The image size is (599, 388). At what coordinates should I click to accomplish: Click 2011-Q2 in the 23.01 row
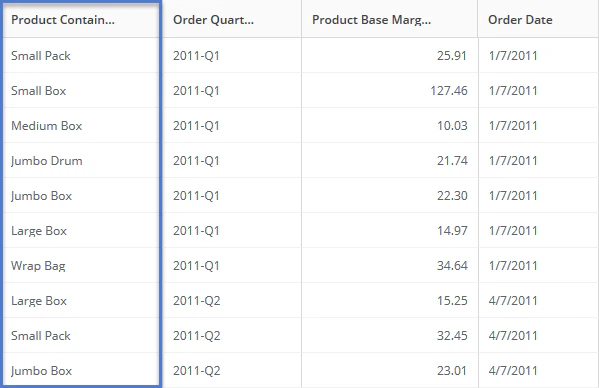[x=197, y=371]
